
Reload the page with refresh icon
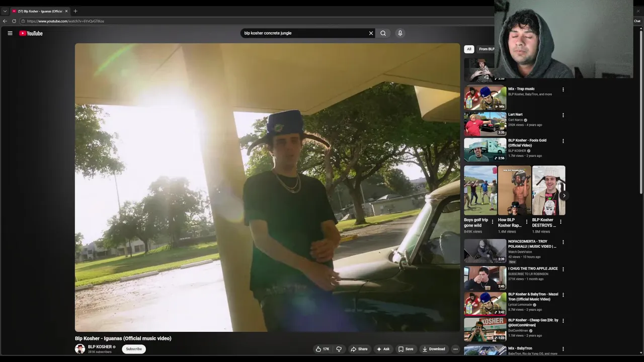click(14, 21)
